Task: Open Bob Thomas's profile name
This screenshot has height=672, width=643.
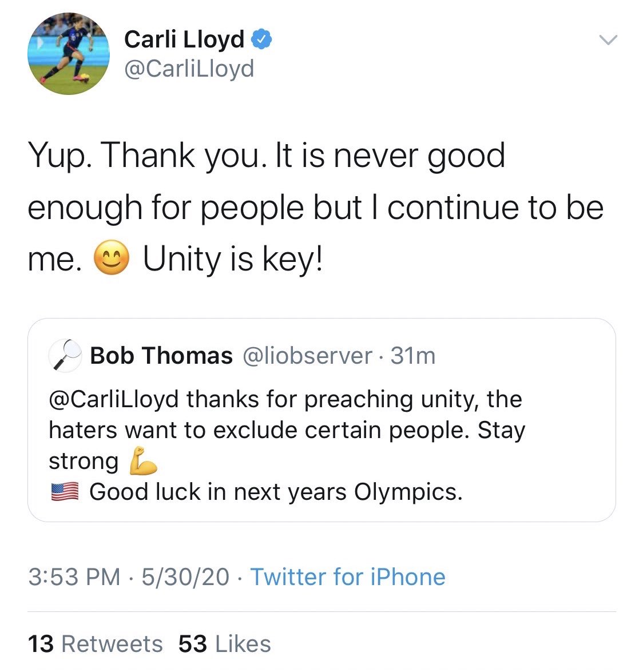Action: tap(161, 356)
